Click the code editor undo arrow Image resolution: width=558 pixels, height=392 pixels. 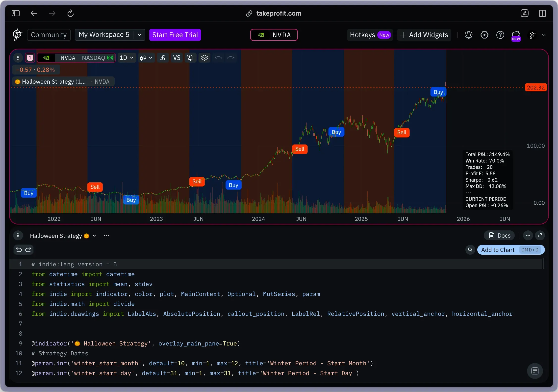coord(19,250)
